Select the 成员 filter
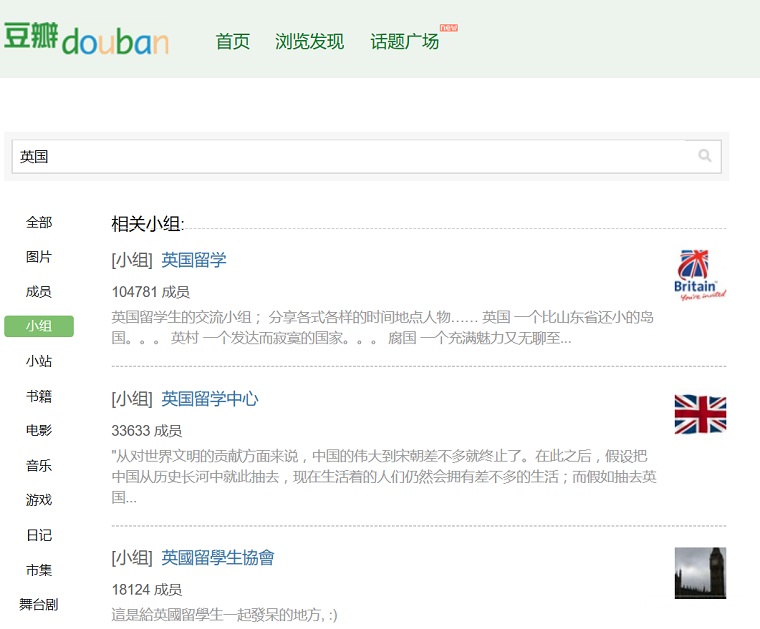 (x=39, y=292)
